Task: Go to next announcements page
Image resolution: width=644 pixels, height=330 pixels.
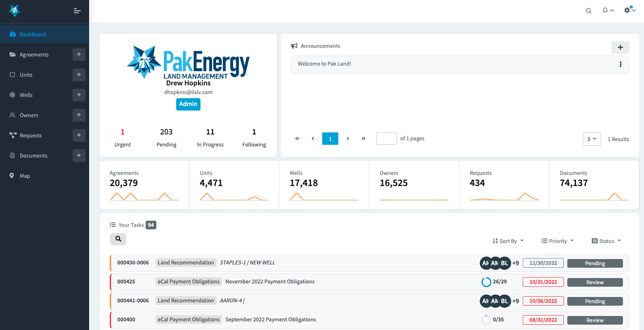Action: 348,139
